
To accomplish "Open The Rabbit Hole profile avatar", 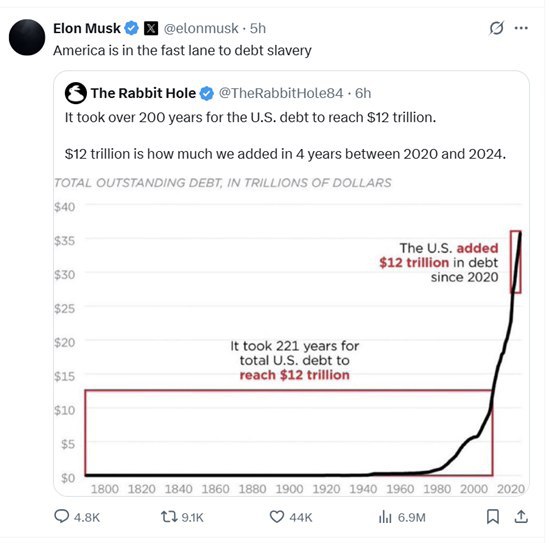I will point(76,93).
